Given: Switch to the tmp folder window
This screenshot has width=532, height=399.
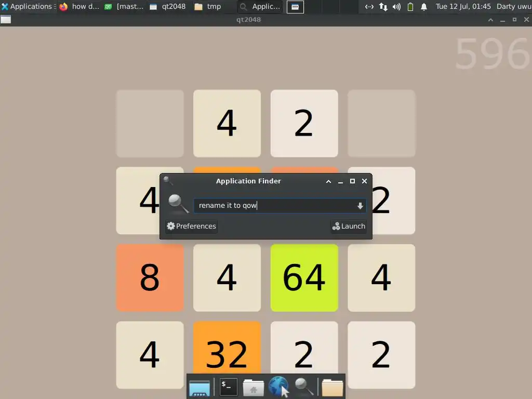Looking at the screenshot, I should tap(208, 6).
